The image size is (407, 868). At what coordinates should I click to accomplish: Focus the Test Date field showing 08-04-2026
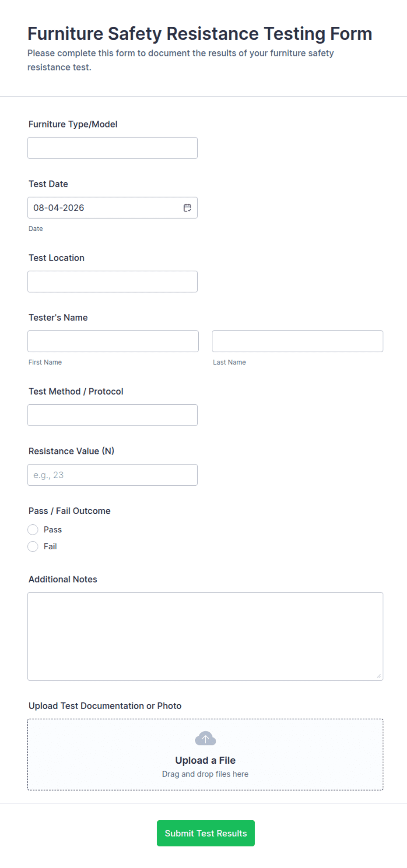pos(112,208)
